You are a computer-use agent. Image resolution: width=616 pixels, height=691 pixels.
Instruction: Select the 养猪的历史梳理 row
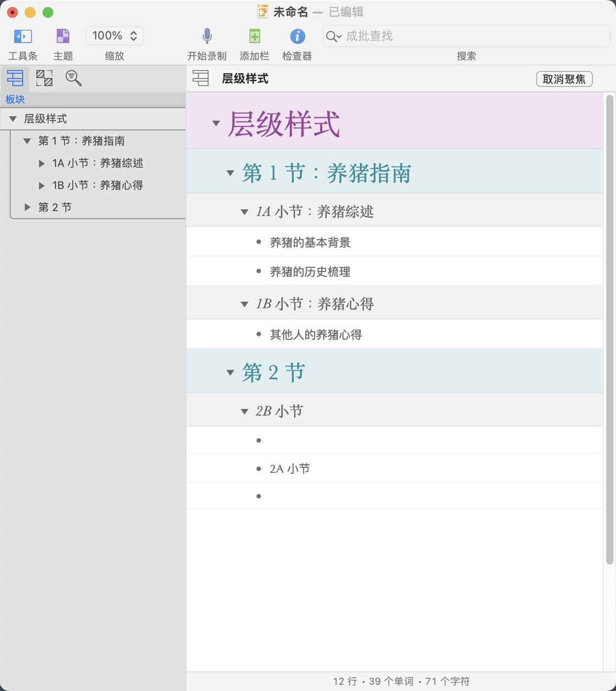coord(310,272)
